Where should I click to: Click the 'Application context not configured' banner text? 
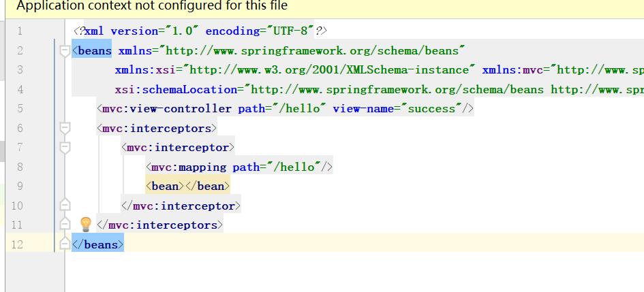152,6
